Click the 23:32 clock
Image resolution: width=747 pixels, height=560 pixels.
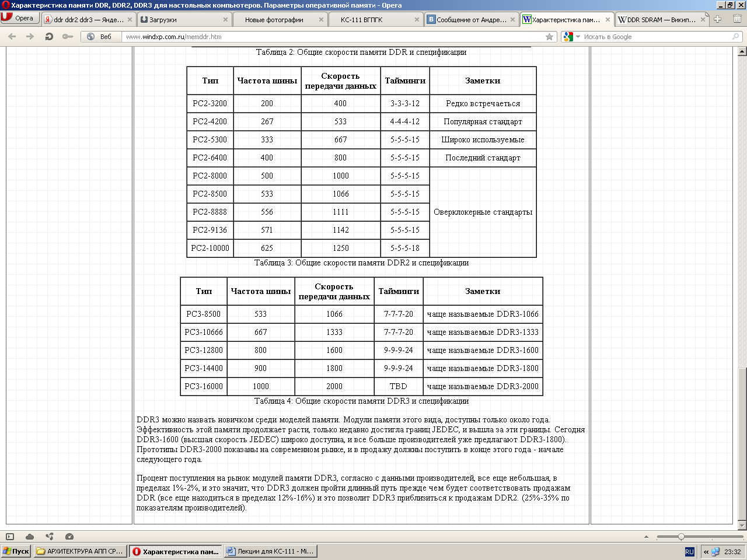click(x=732, y=551)
